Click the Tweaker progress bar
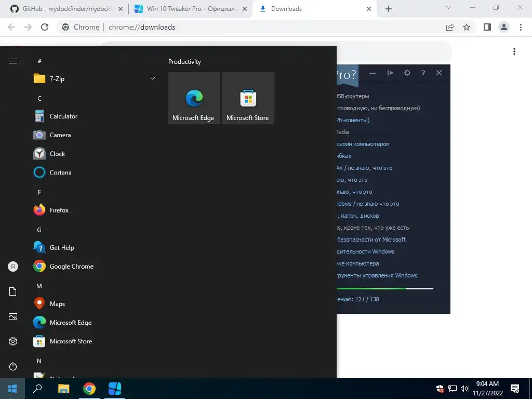The image size is (532, 399). (385, 289)
